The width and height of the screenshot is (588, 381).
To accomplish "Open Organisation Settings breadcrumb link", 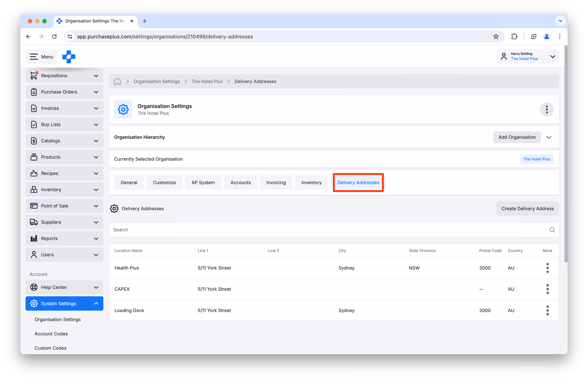I will point(157,82).
